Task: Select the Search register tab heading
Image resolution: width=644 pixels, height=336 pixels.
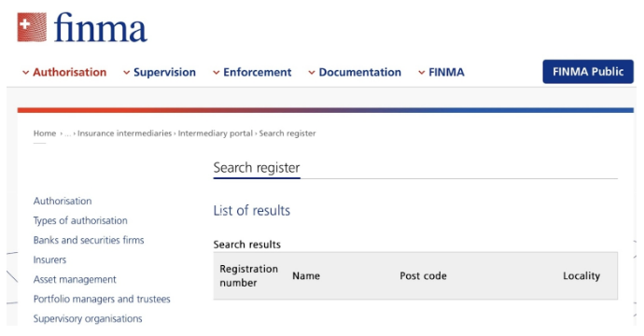Action: click(x=257, y=168)
